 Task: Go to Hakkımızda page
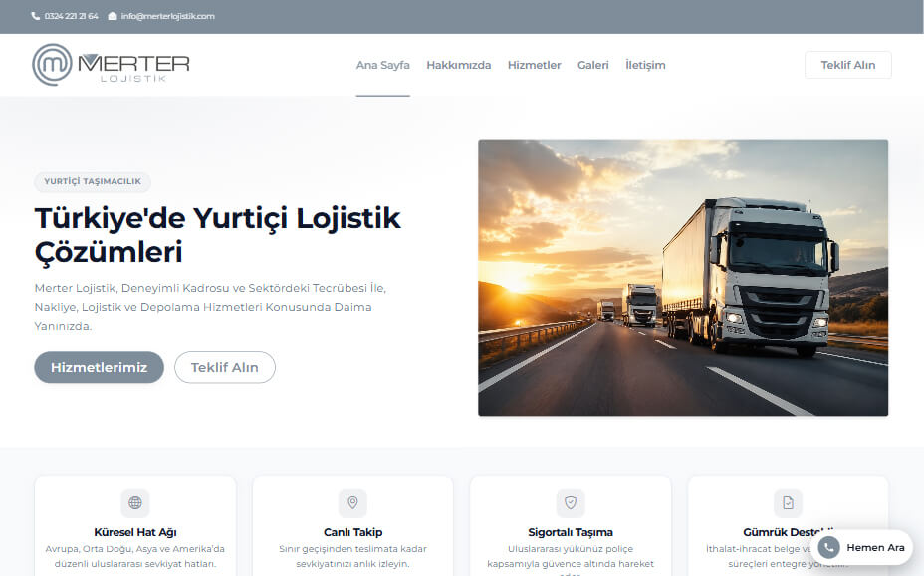(x=458, y=65)
